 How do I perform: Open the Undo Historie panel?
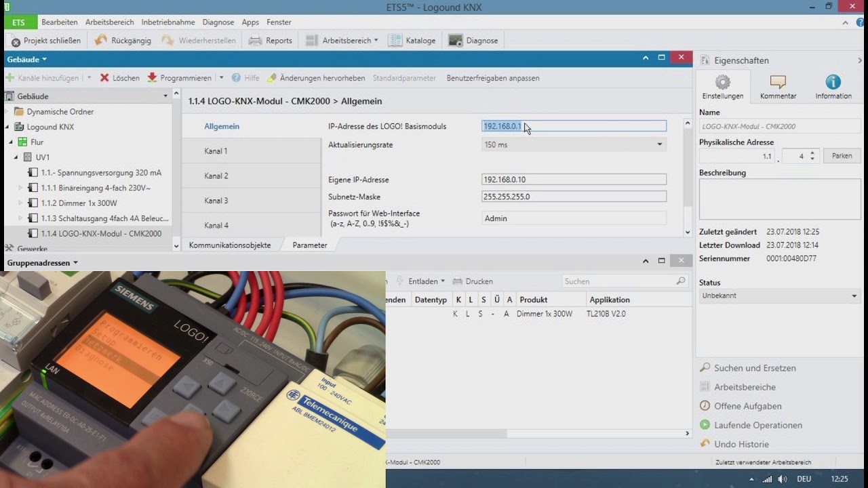734,444
